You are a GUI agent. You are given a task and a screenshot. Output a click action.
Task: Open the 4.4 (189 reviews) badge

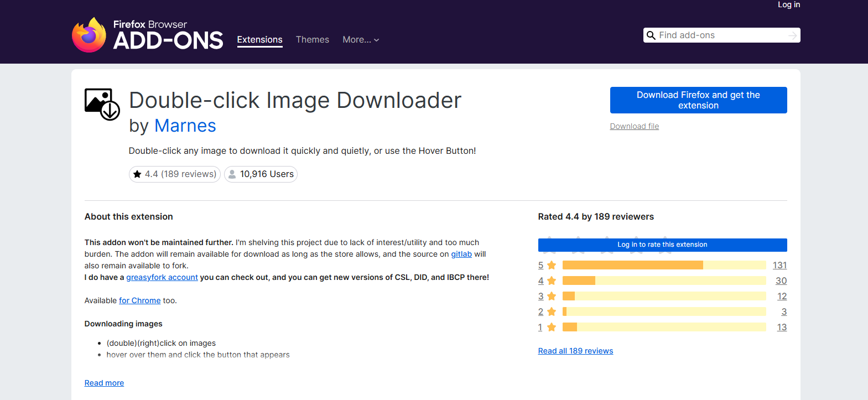click(175, 174)
